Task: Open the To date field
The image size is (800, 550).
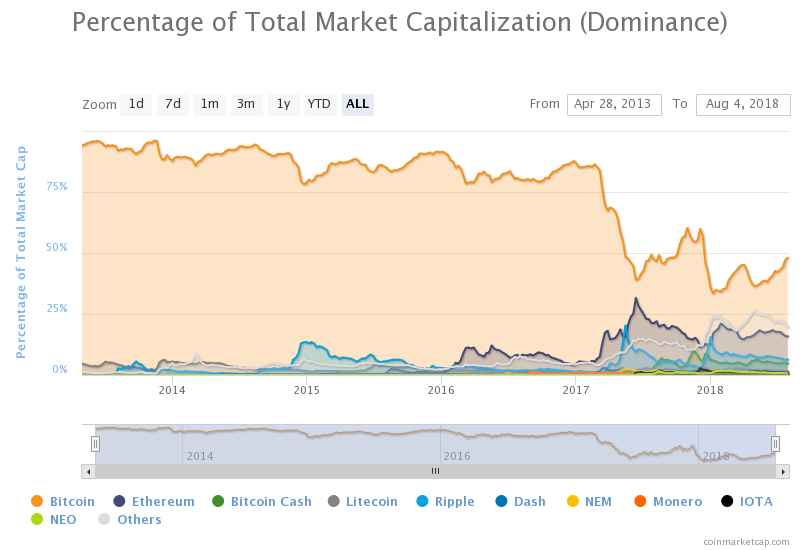Action: click(743, 105)
